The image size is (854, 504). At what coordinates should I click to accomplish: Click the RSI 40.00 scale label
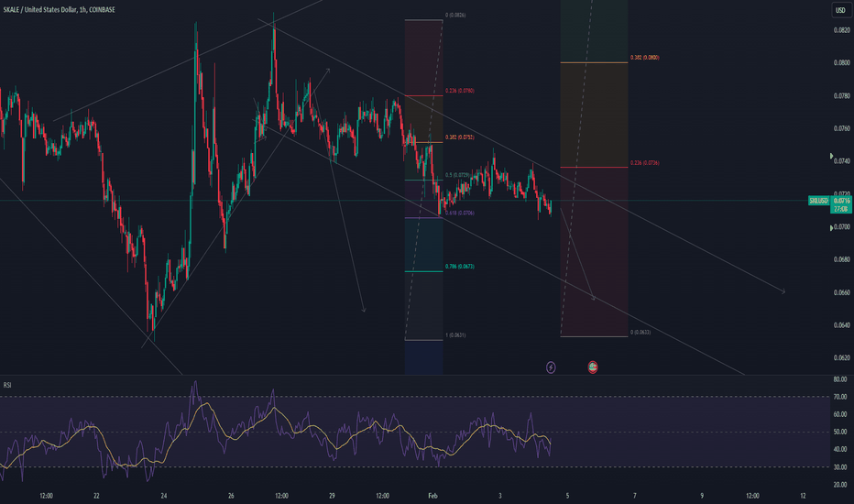coord(840,450)
